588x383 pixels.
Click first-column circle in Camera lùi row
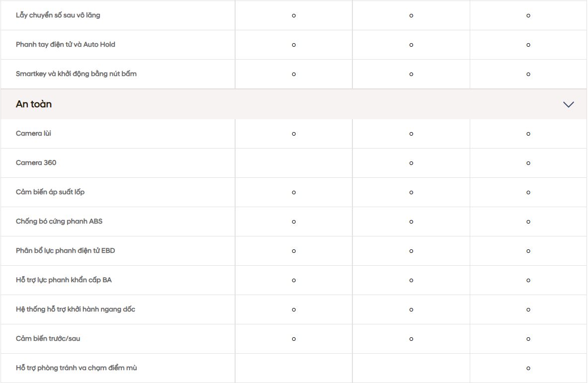[294, 134]
